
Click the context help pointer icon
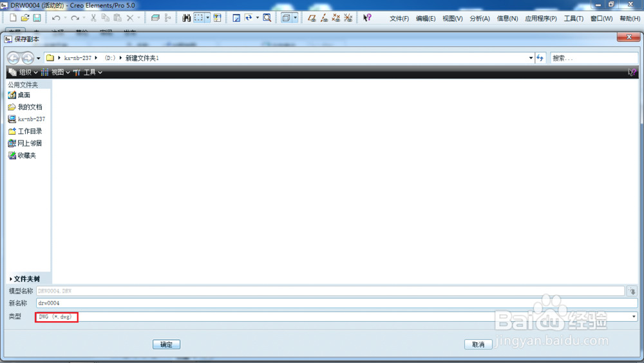[x=367, y=17]
